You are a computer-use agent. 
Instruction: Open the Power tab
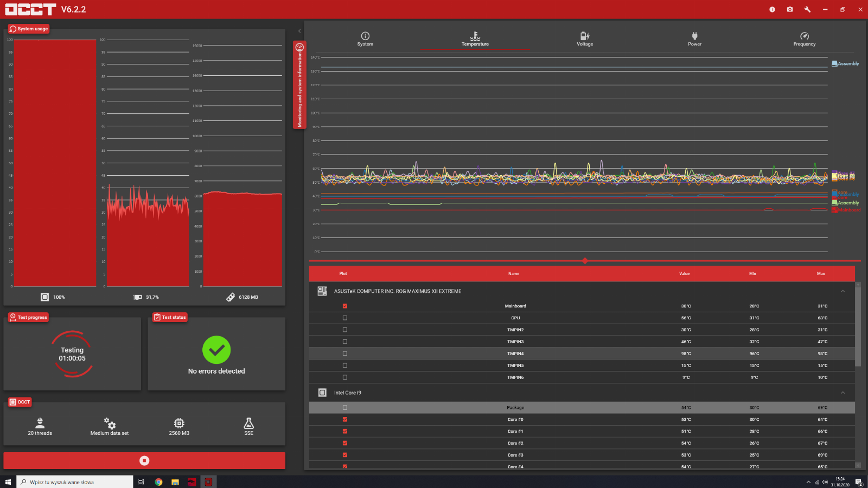(x=695, y=39)
